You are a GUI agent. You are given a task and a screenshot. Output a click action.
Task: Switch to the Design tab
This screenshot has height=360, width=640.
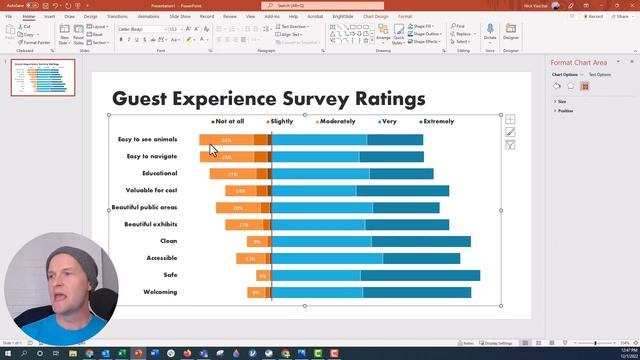pyautogui.click(x=91, y=16)
